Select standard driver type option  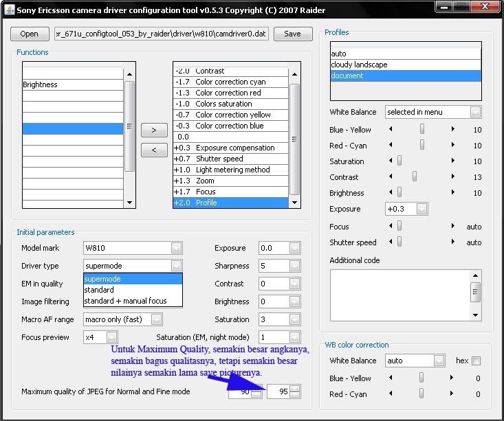coord(133,290)
